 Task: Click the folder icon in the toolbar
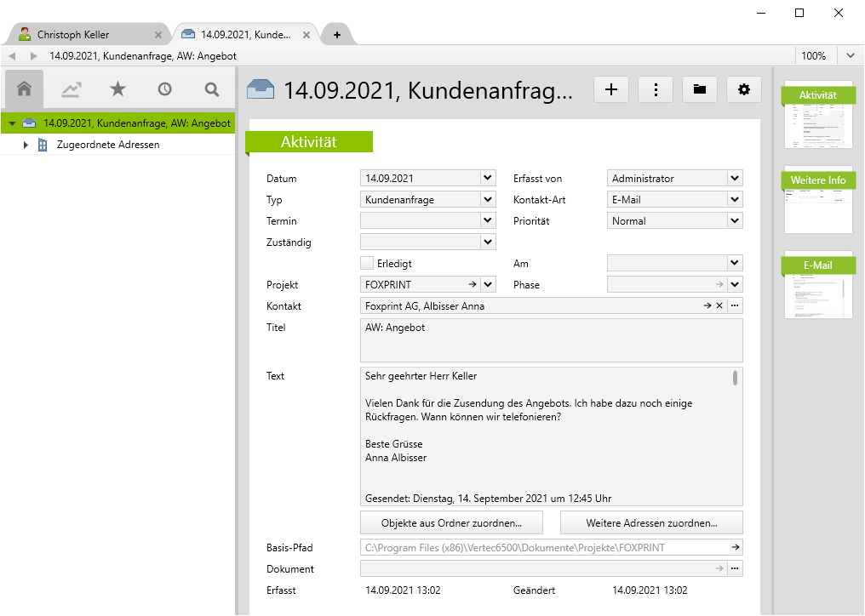pyautogui.click(x=699, y=88)
